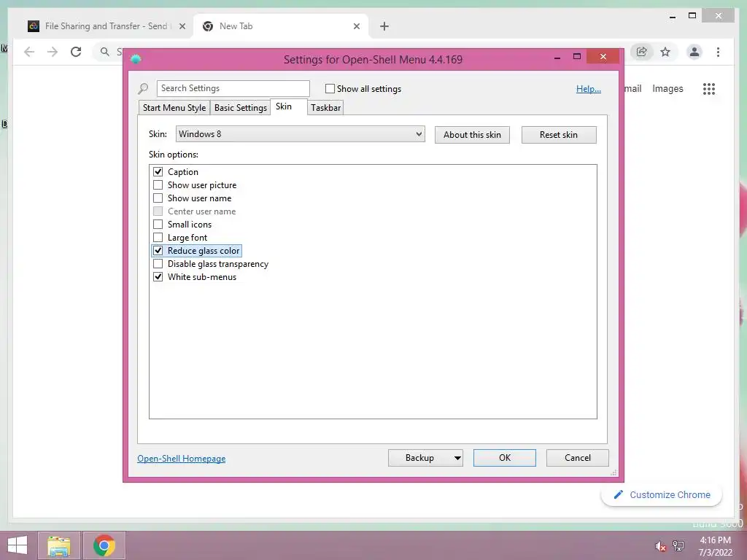Viewport: 747px width, 560px height.
Task: Open the Google apps grid
Action: 709,88
